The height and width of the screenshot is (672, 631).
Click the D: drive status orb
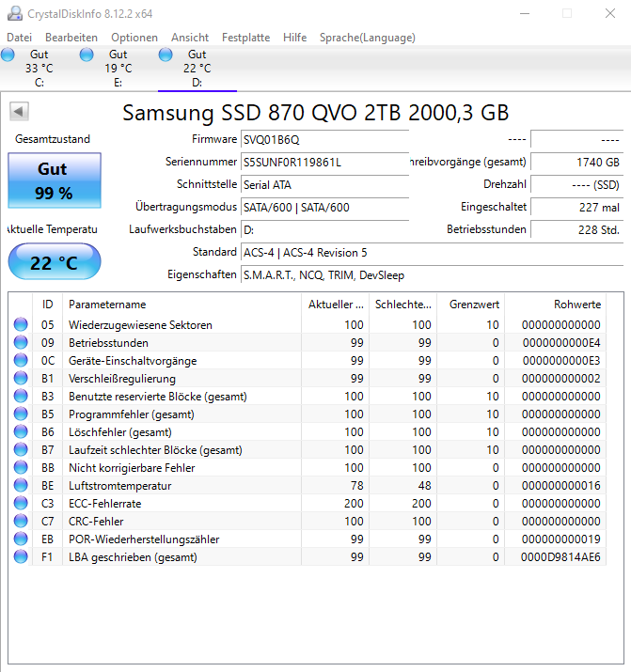click(x=166, y=55)
